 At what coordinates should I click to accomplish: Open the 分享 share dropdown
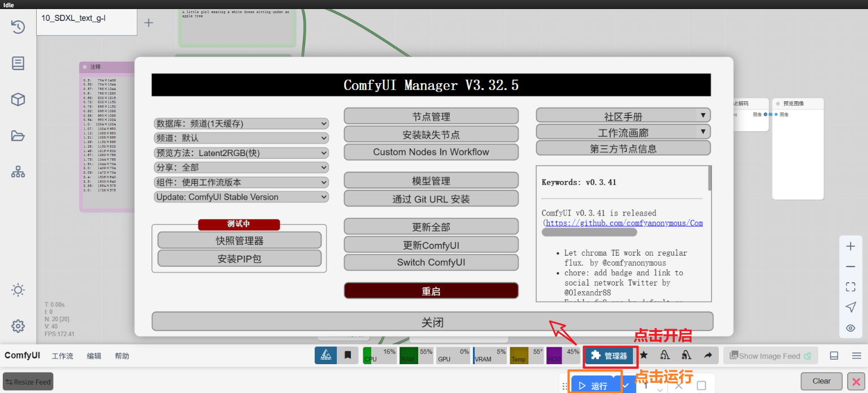coord(241,167)
